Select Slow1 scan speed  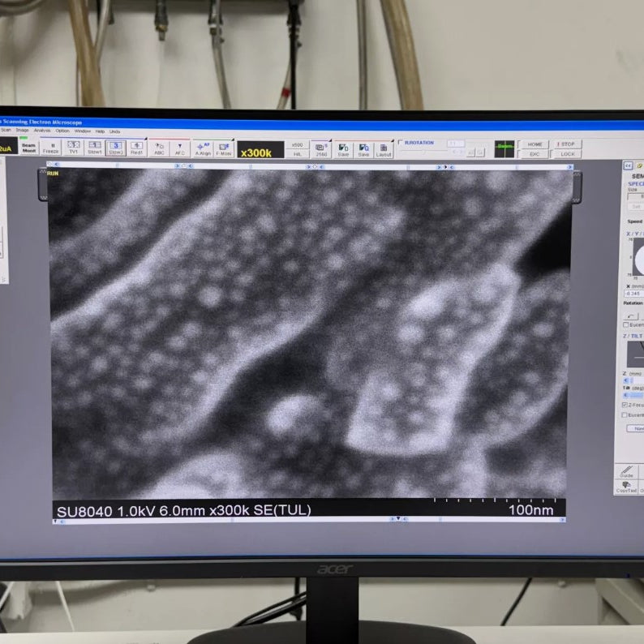94,148
